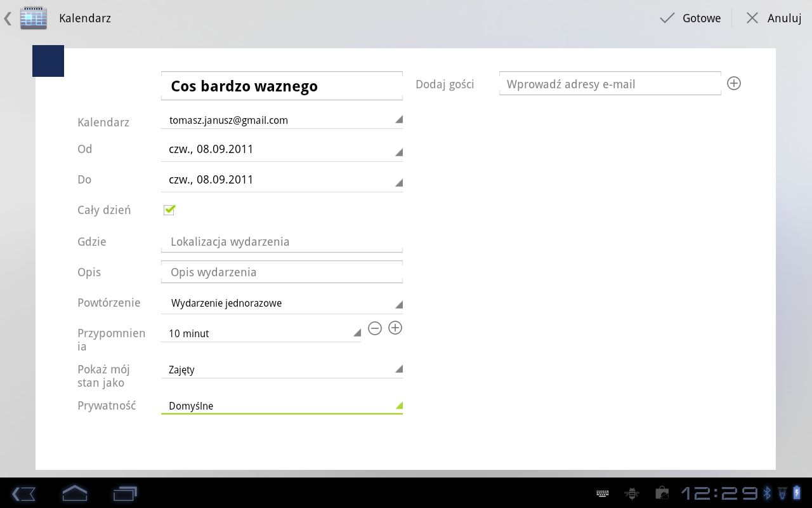
Task: Remove the reminder with the minus circle
Action: (375, 328)
